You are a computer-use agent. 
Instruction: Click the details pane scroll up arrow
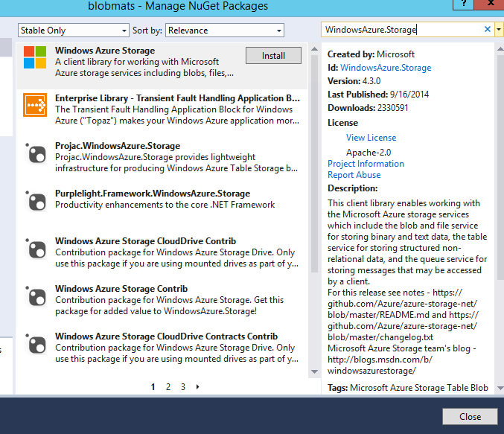tap(500, 49)
